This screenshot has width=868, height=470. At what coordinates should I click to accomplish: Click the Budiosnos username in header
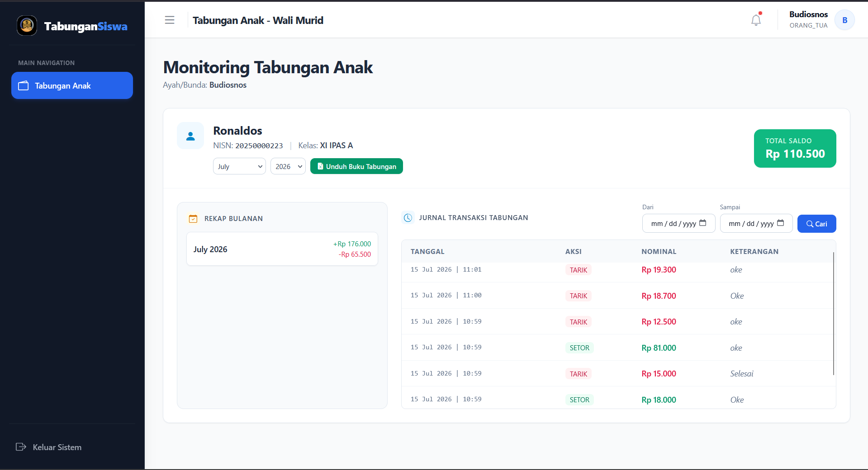[x=808, y=14]
